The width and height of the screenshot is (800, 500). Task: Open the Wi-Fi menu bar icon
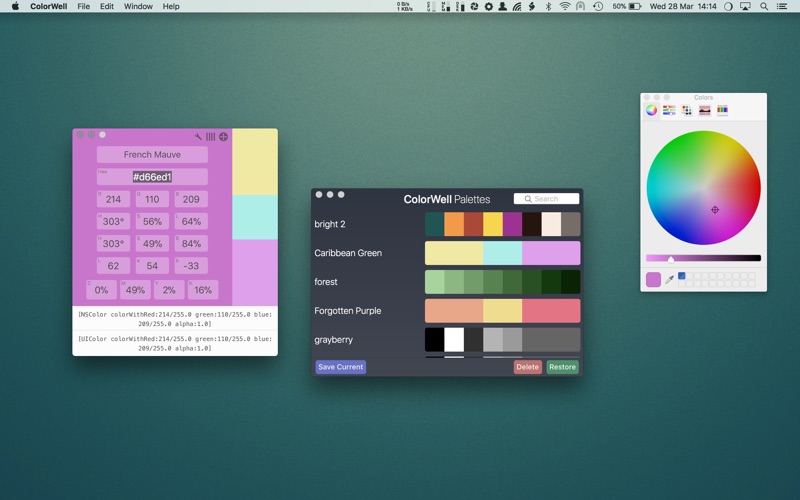pos(564,7)
